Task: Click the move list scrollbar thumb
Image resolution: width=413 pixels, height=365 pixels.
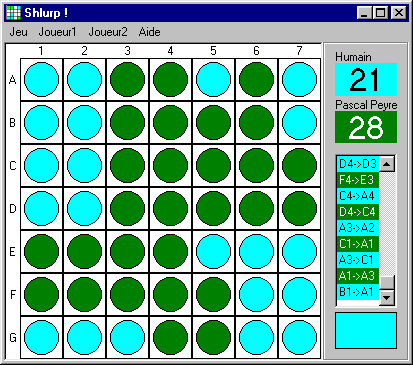Action: [x=387, y=283]
